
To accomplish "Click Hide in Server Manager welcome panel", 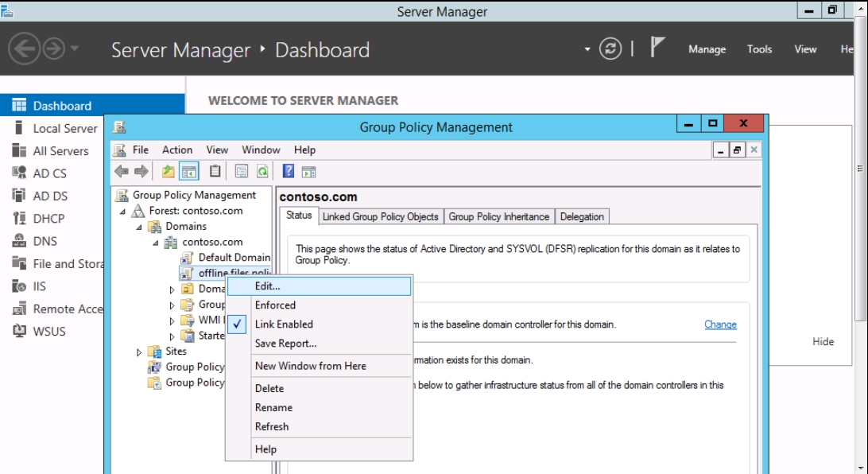I will click(823, 342).
